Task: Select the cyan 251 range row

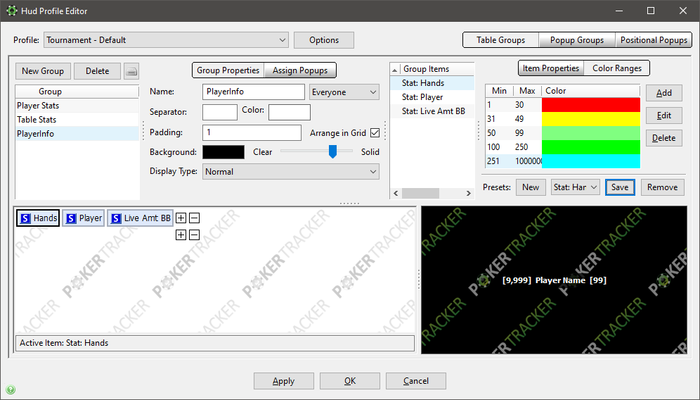Action: [x=563, y=161]
